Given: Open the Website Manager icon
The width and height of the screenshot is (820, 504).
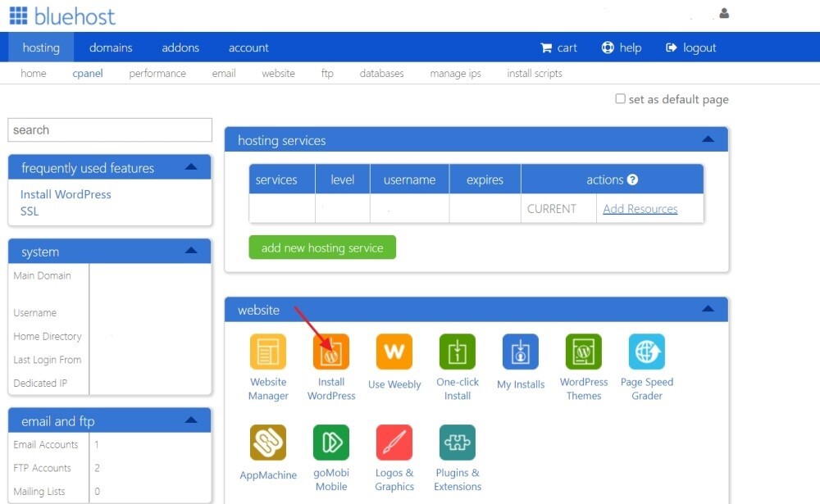Looking at the screenshot, I should [x=268, y=352].
